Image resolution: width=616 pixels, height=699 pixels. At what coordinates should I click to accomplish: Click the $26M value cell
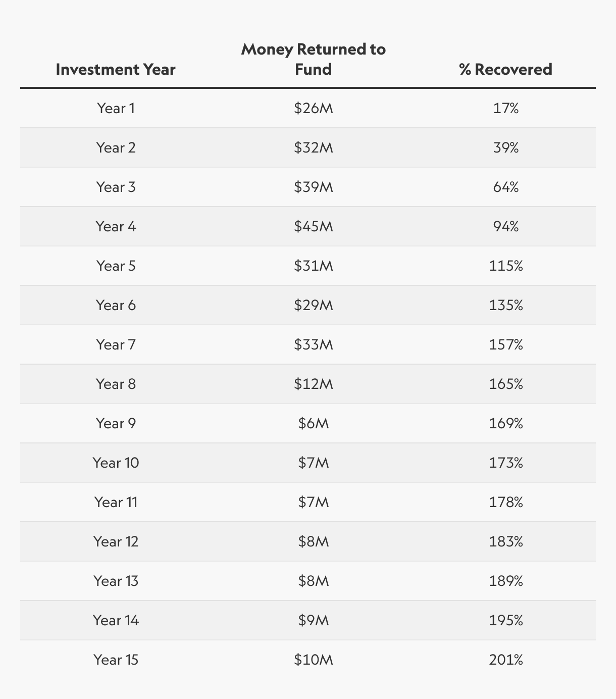coord(313,108)
